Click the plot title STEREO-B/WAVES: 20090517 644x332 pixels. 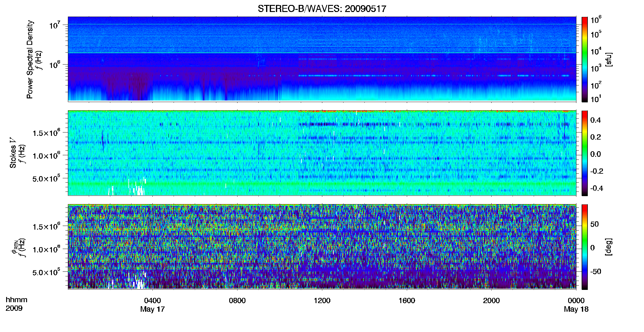point(322,9)
